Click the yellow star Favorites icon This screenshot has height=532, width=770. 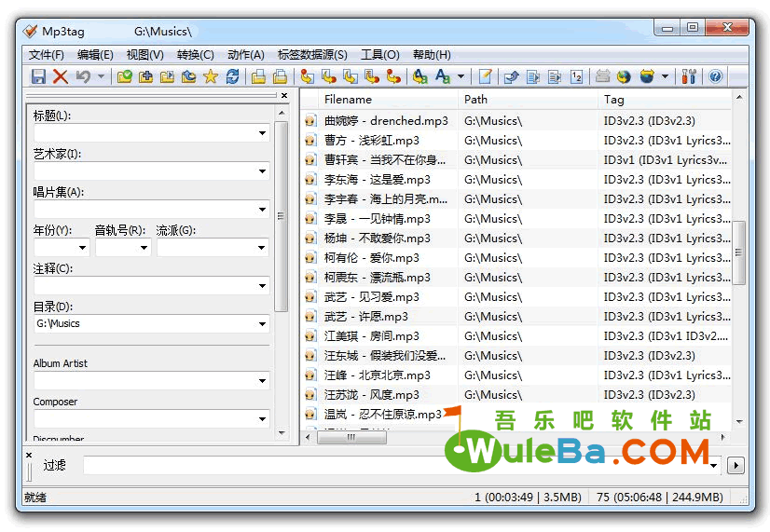pyautogui.click(x=210, y=76)
